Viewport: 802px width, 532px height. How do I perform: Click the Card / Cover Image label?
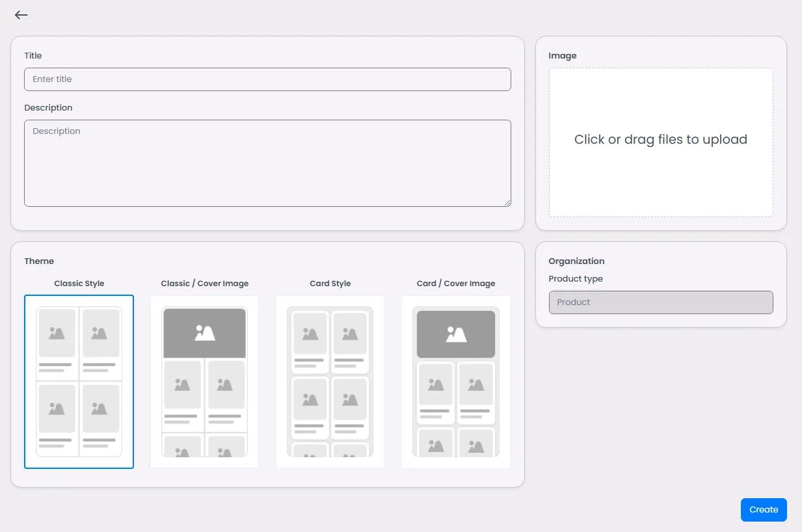[456, 284]
